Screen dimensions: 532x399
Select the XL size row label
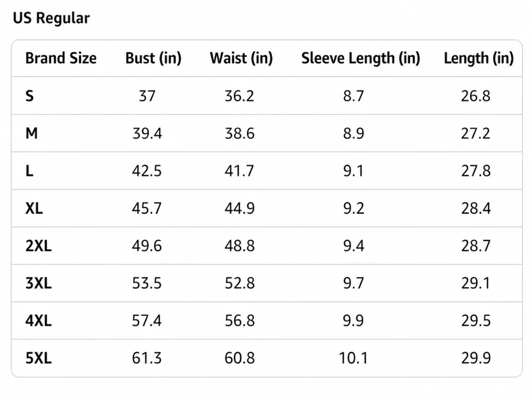point(34,209)
